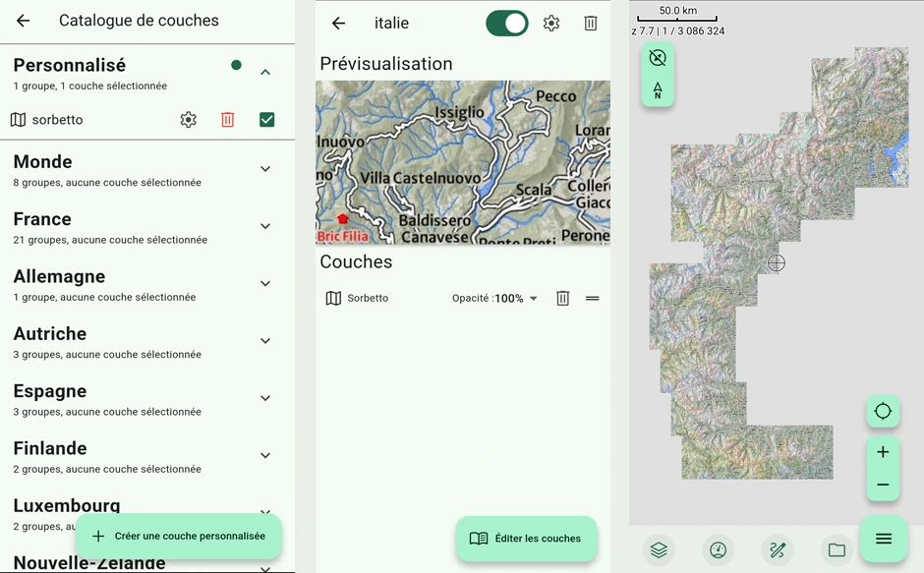Go back from Catalogue de couches
Viewport: 924px width, 573px height.
point(23,21)
